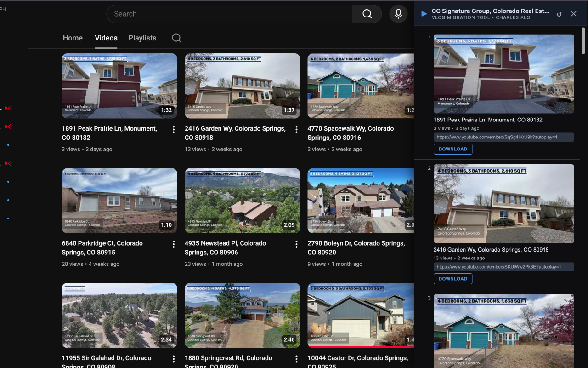Select the Videos tab
Screen dimensions: 588x368
pyautogui.click(x=106, y=38)
